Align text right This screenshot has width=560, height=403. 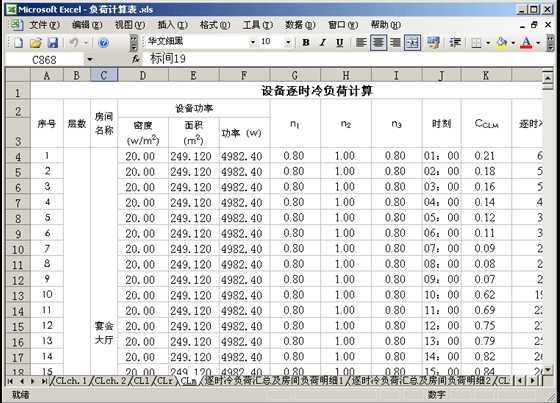(x=395, y=43)
